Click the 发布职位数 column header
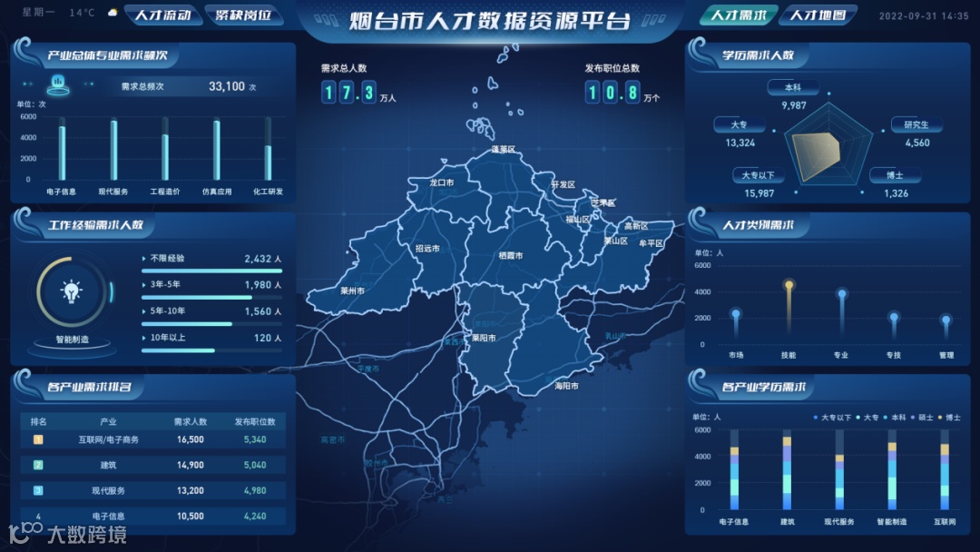 coord(255,422)
